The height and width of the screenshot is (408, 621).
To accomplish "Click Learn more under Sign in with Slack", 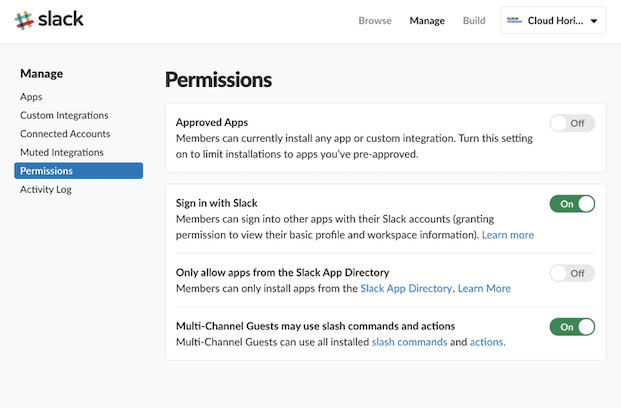I will [x=508, y=235].
